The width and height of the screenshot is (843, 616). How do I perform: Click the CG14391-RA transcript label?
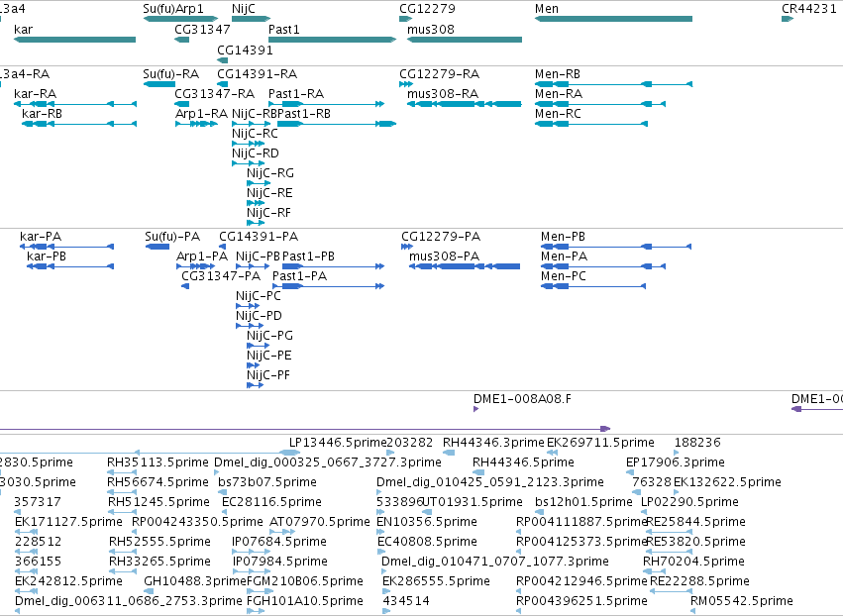tap(257, 73)
